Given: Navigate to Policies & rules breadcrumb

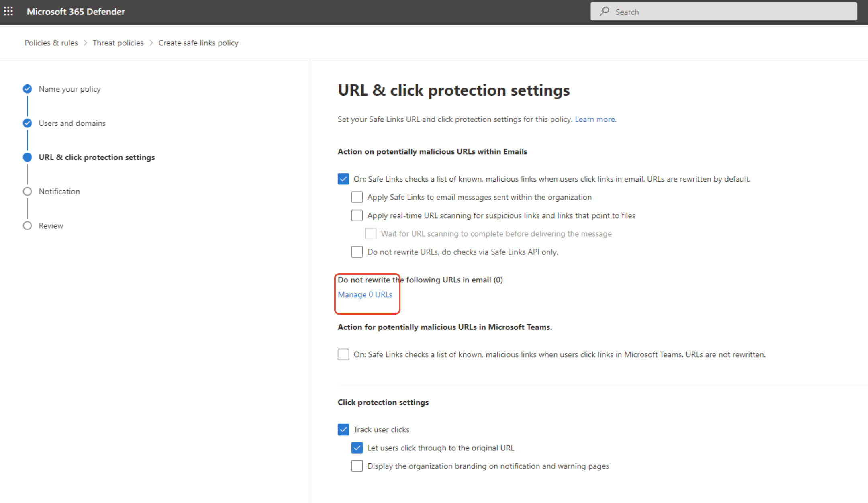Looking at the screenshot, I should 51,43.
